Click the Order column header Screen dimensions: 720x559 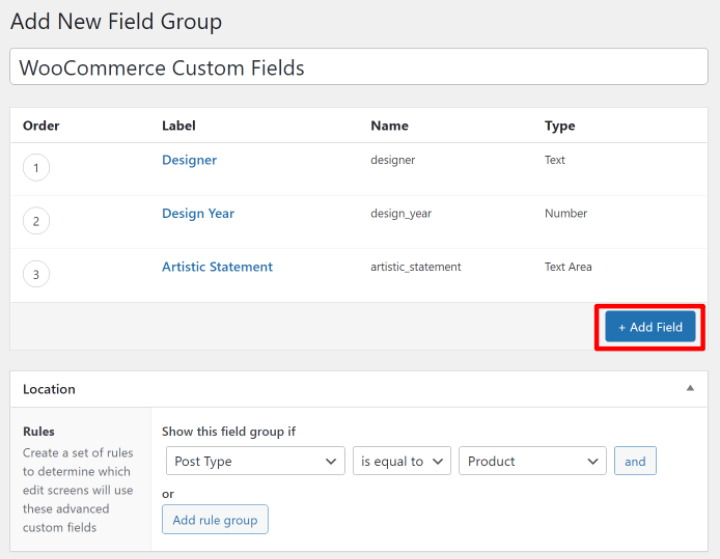point(41,126)
